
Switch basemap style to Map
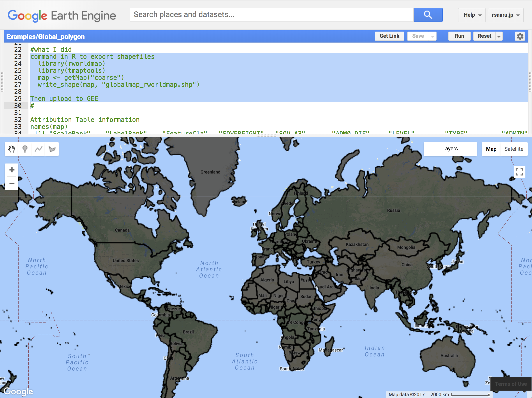point(491,149)
